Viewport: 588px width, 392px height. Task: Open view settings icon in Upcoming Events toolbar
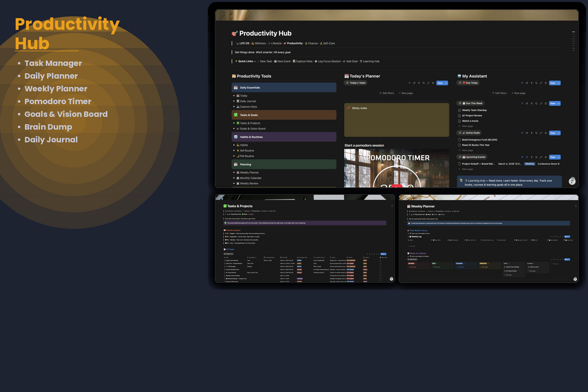pos(546,157)
